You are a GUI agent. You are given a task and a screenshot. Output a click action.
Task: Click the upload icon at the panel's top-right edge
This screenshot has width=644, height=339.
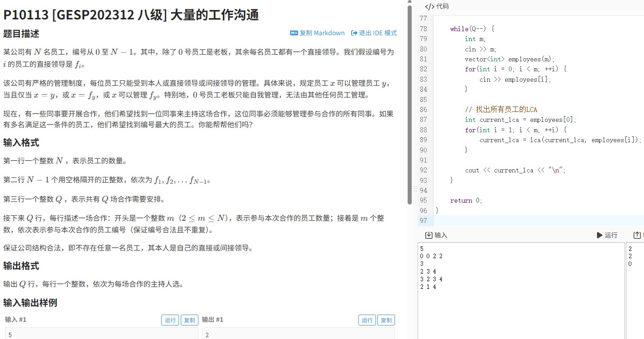(636, 234)
